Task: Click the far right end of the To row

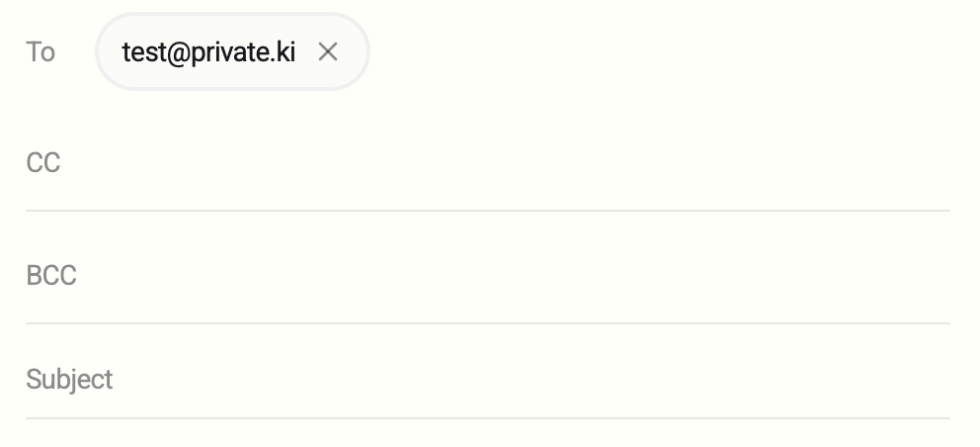Action: (939, 52)
